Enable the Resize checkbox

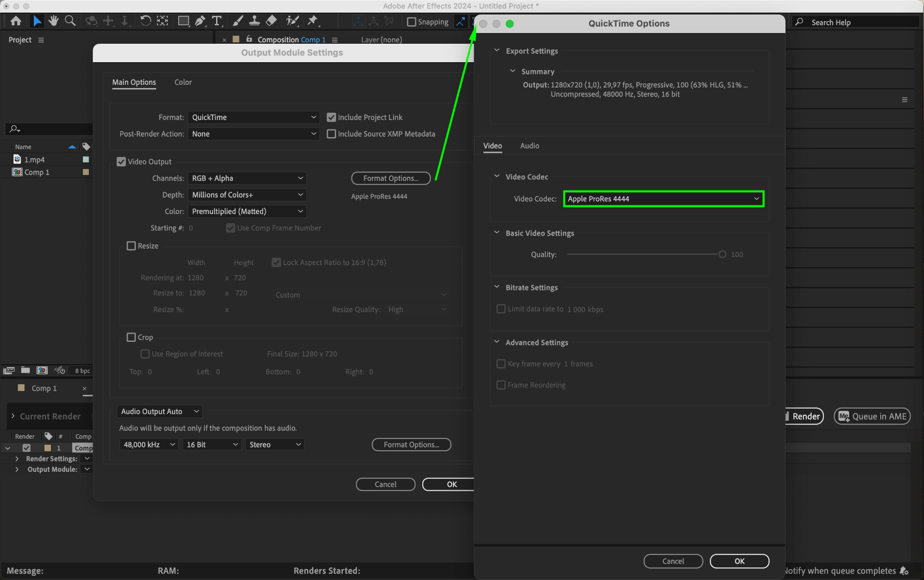[x=131, y=246]
